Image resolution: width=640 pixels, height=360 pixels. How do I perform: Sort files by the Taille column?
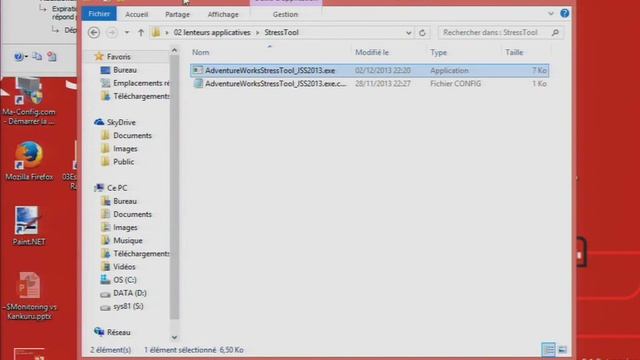point(514,52)
